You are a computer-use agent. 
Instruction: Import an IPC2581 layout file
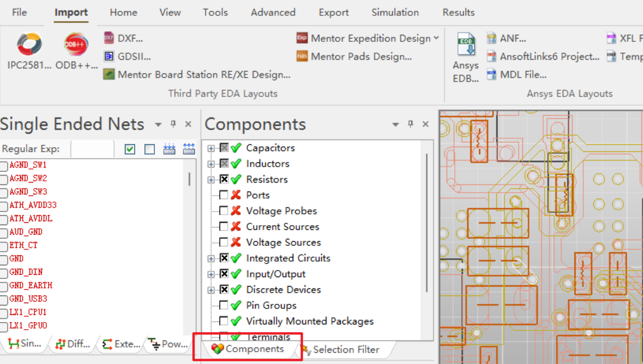29,51
